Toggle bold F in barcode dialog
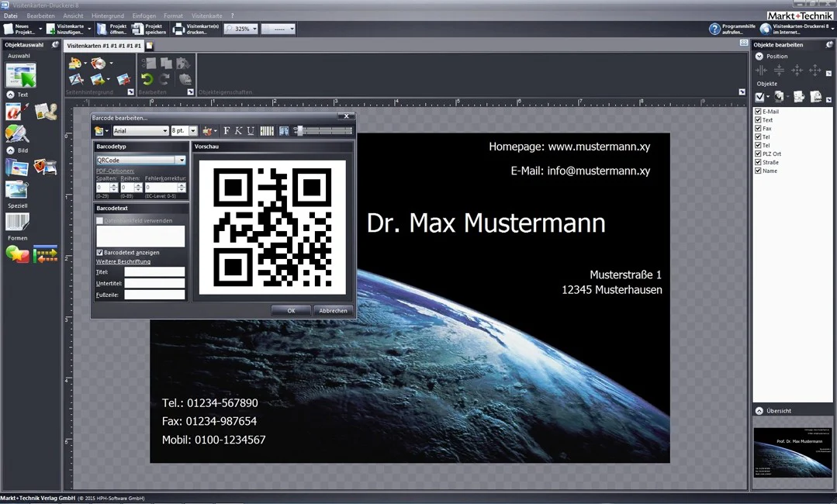This screenshot has width=837, height=504. [x=227, y=131]
